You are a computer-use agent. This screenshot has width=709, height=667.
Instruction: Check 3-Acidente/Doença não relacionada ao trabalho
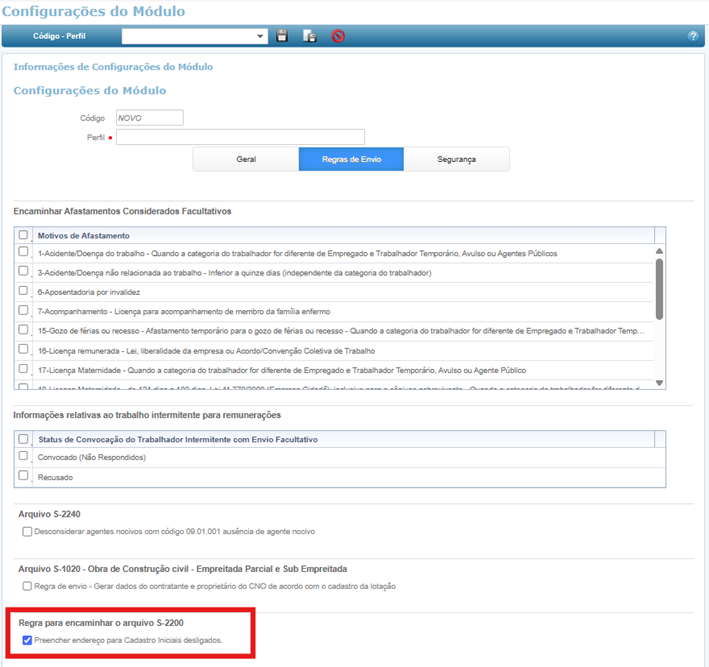coord(23,271)
